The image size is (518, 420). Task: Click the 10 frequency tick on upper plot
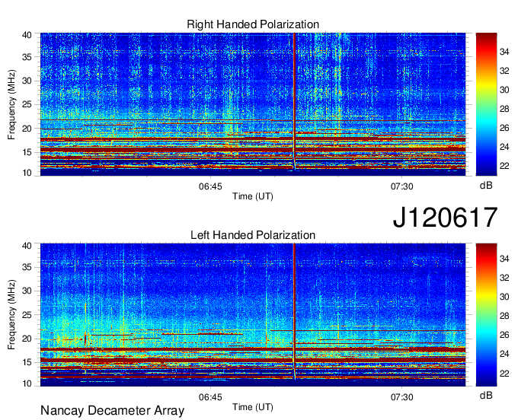tap(27, 173)
